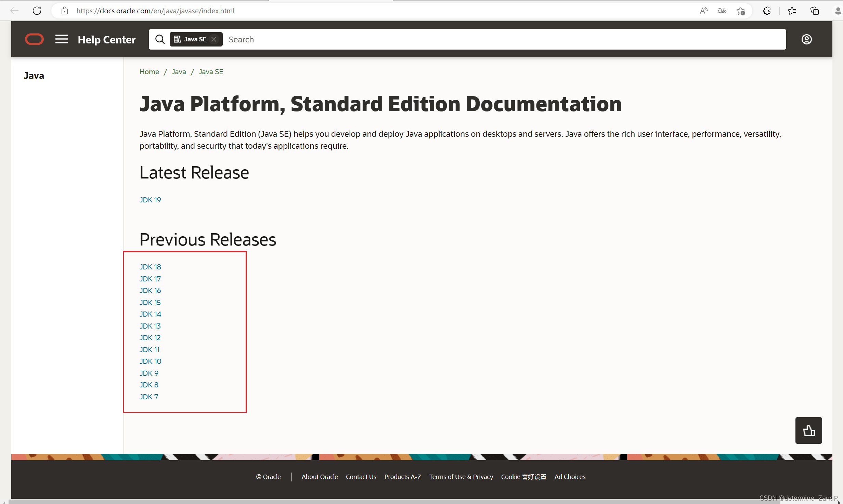Click the search magnifier icon
This screenshot has width=843, height=504.
(x=160, y=39)
